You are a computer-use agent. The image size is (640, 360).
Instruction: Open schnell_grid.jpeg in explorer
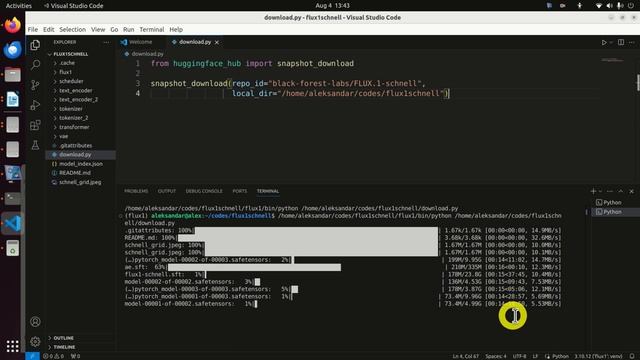click(x=80, y=182)
